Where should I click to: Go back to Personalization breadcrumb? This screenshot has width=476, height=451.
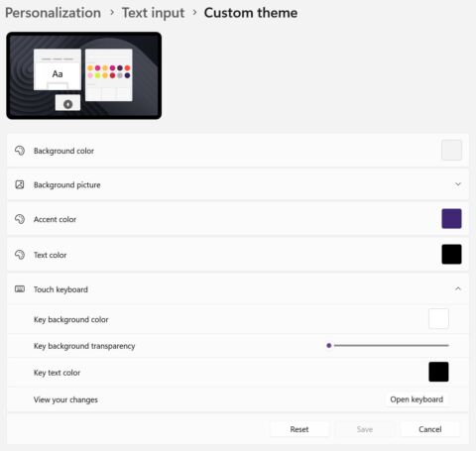[54, 13]
